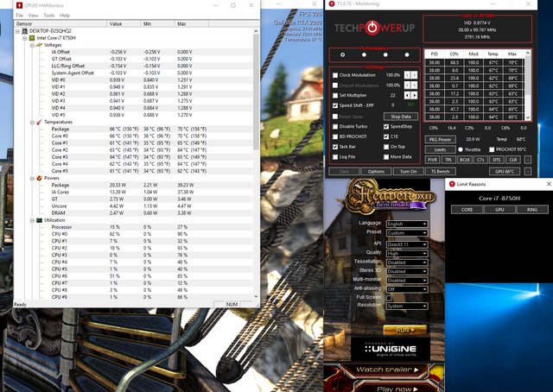The image size is (553, 392).
Task: Click the flame icon beside Powers
Action: coord(39,178)
